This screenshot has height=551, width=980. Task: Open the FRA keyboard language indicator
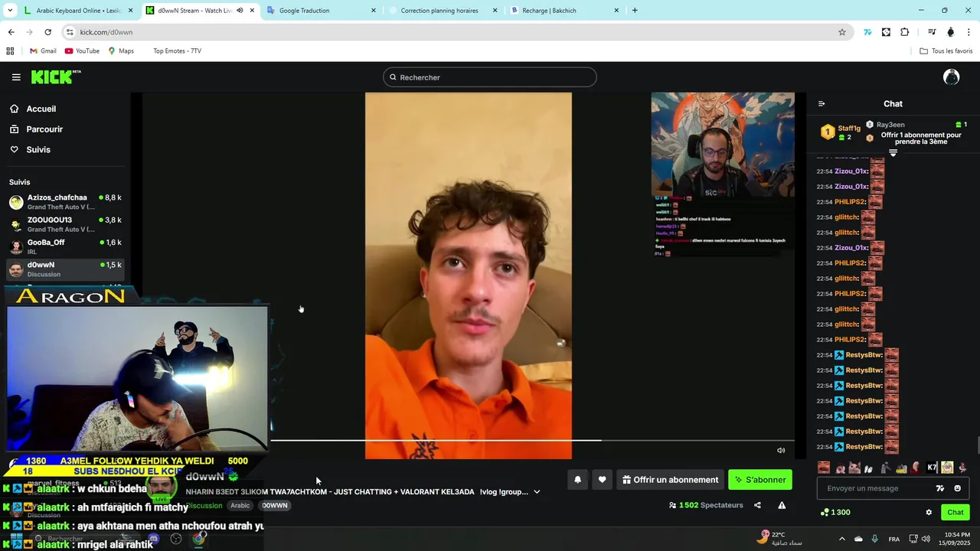pyautogui.click(x=894, y=539)
